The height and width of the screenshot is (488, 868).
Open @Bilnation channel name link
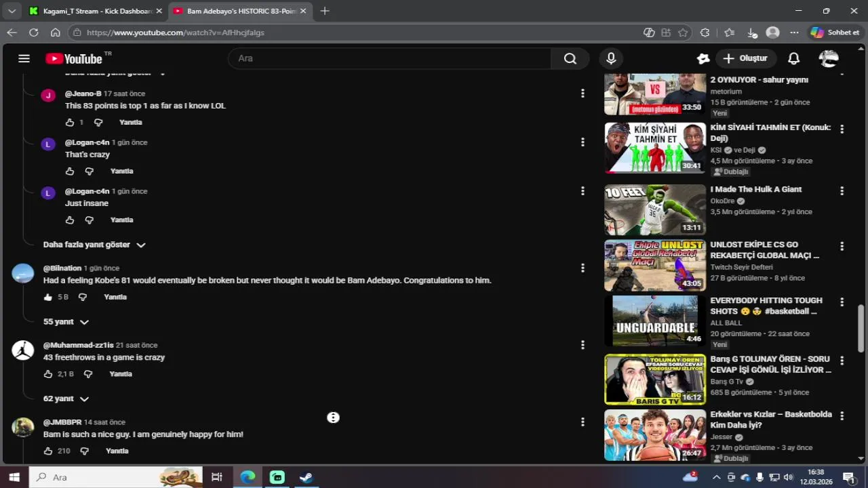click(x=62, y=268)
